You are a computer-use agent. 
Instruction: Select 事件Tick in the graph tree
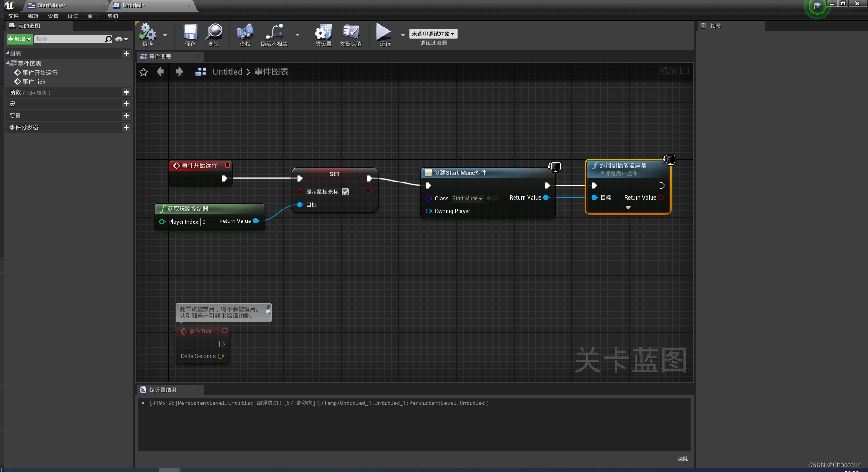pyautogui.click(x=34, y=82)
